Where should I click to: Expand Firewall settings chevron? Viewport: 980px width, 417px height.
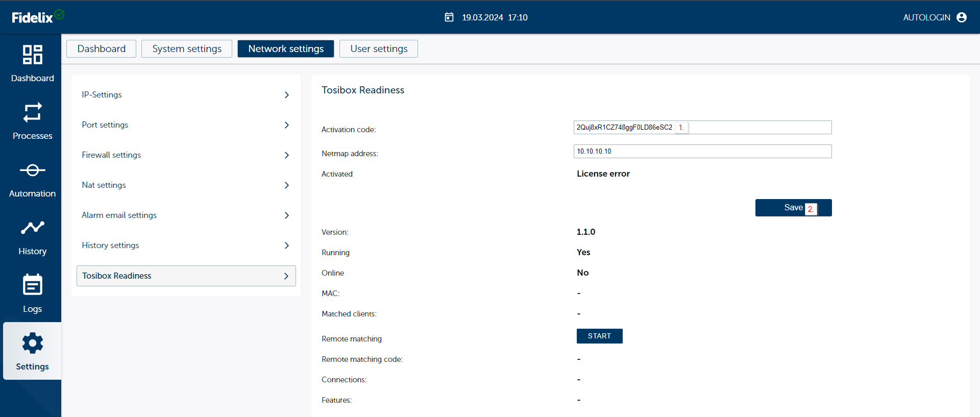287,155
